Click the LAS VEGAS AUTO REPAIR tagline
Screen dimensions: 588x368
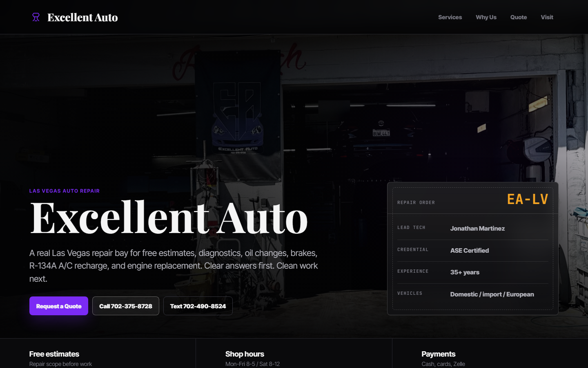[x=65, y=191]
